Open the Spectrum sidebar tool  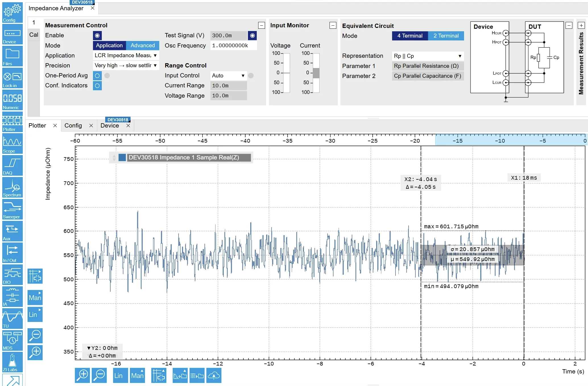point(12,188)
